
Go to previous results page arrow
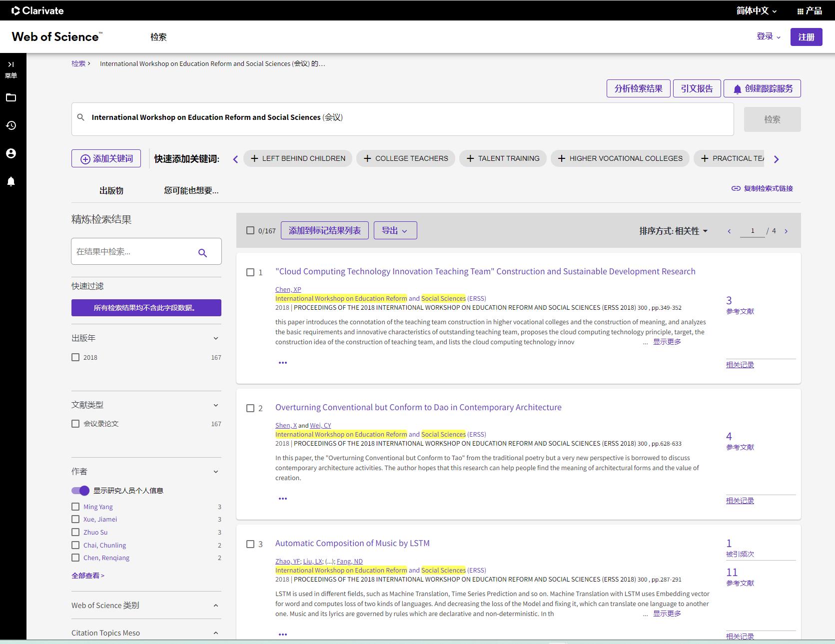729,231
